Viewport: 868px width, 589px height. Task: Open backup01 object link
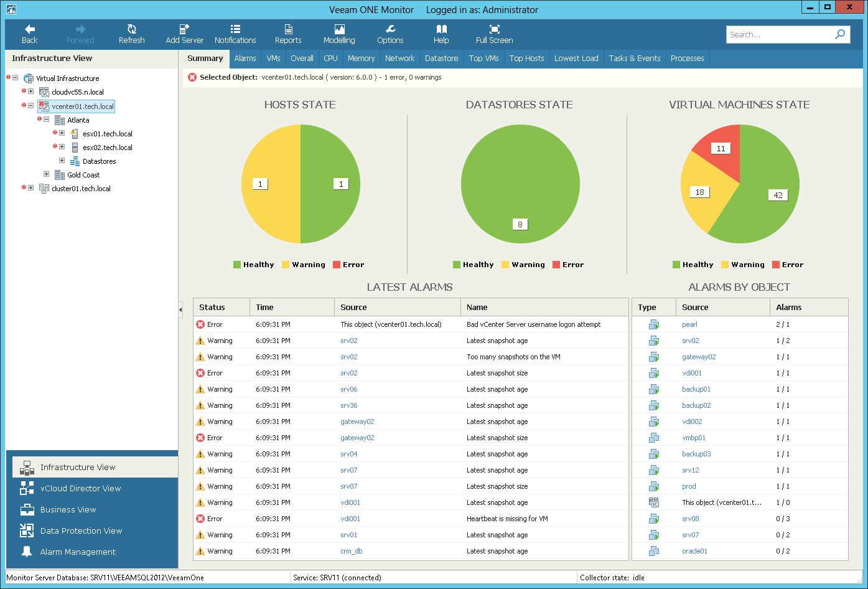tap(696, 389)
